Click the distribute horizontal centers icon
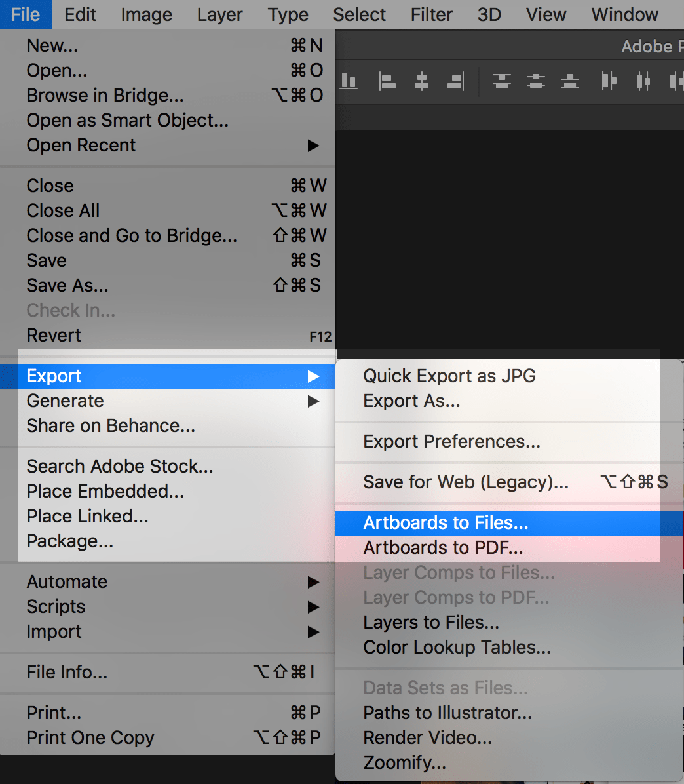The image size is (684, 784). coord(643,81)
